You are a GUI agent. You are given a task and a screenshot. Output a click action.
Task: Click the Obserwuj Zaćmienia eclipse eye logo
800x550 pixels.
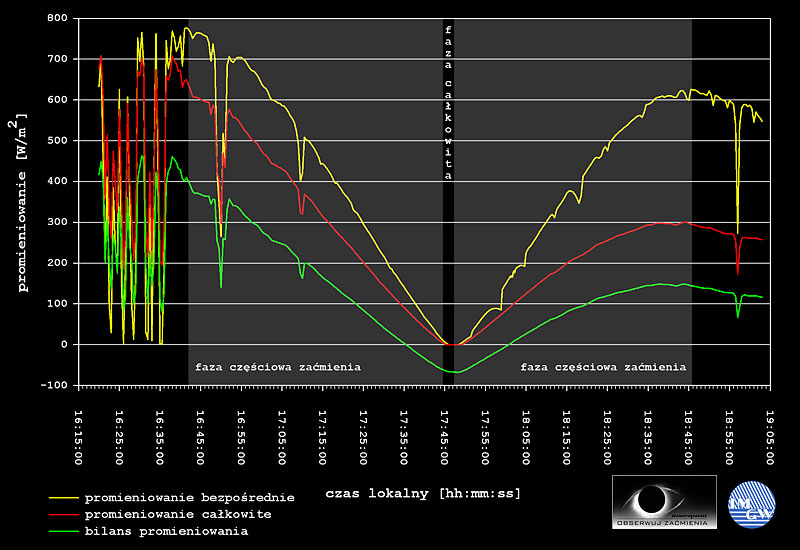664,502
